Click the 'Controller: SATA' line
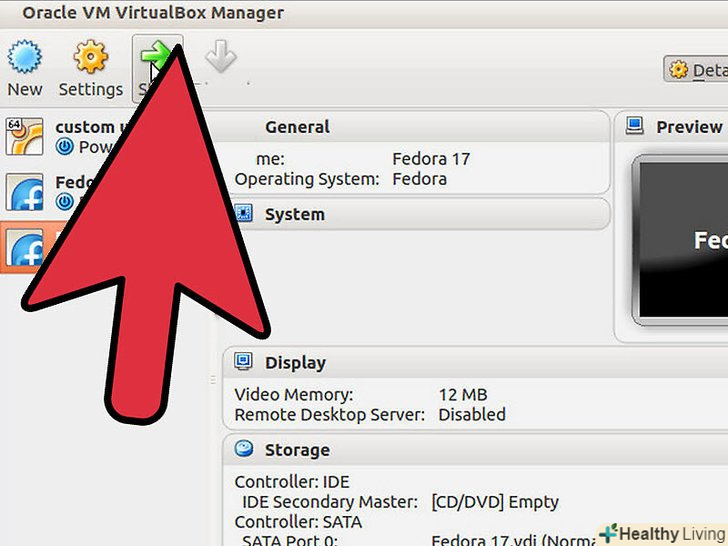 [298, 522]
